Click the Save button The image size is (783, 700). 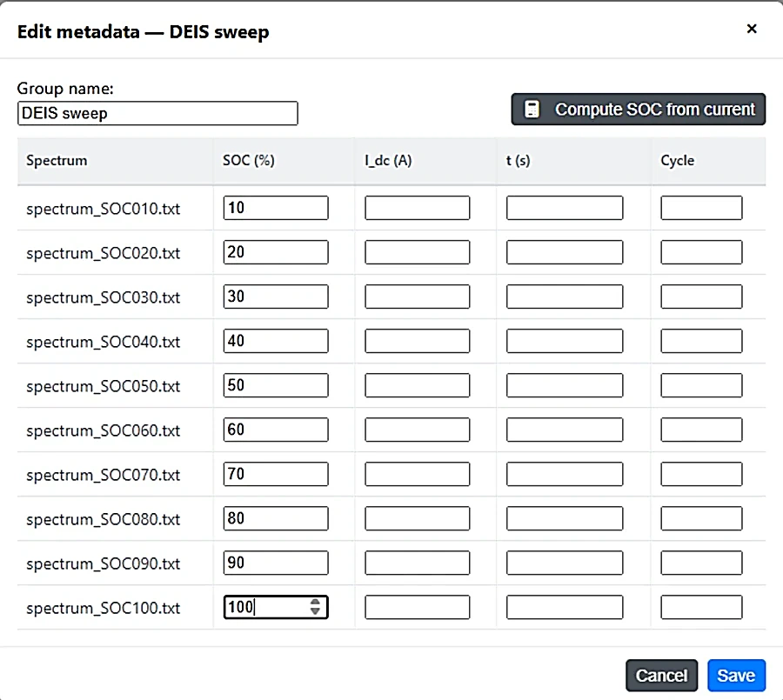(x=736, y=676)
